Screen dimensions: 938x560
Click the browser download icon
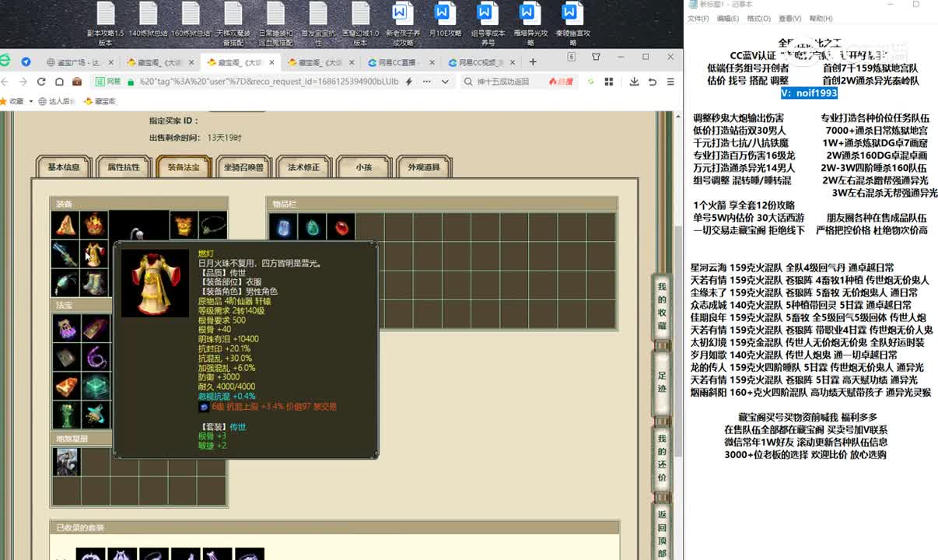click(634, 82)
